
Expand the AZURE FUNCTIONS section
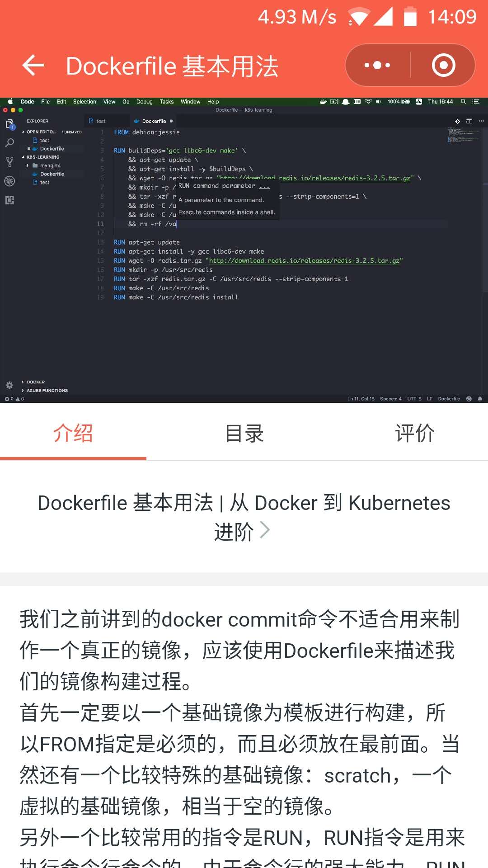(x=47, y=390)
